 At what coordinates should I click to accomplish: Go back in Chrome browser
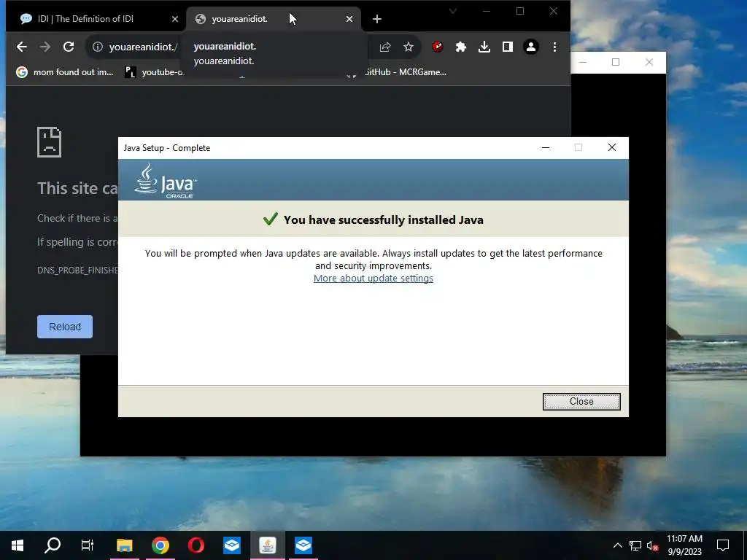point(22,47)
